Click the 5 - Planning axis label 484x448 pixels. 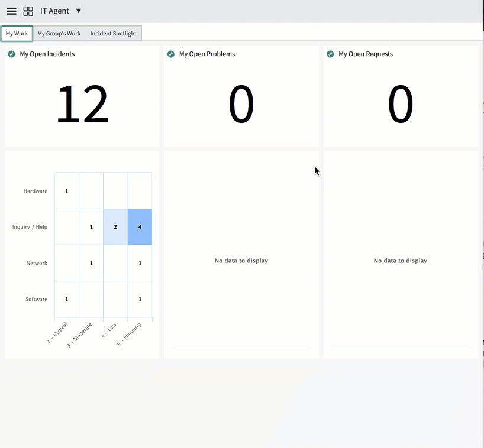[x=129, y=335]
